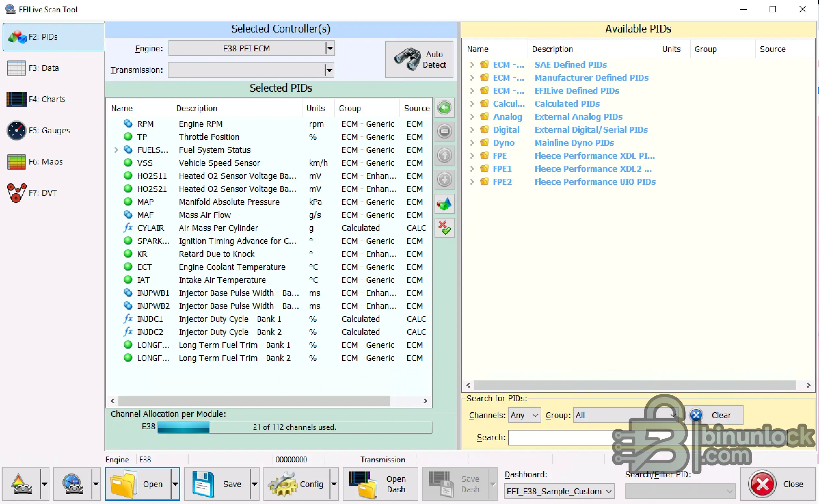Close the scan tool with Close button
The image size is (819, 504).
tap(778, 484)
